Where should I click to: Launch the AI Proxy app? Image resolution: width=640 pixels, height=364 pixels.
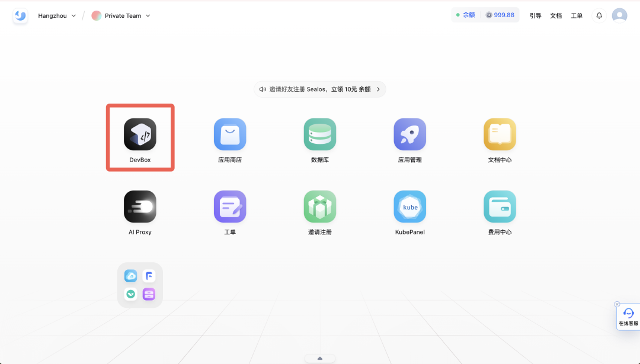point(140,207)
